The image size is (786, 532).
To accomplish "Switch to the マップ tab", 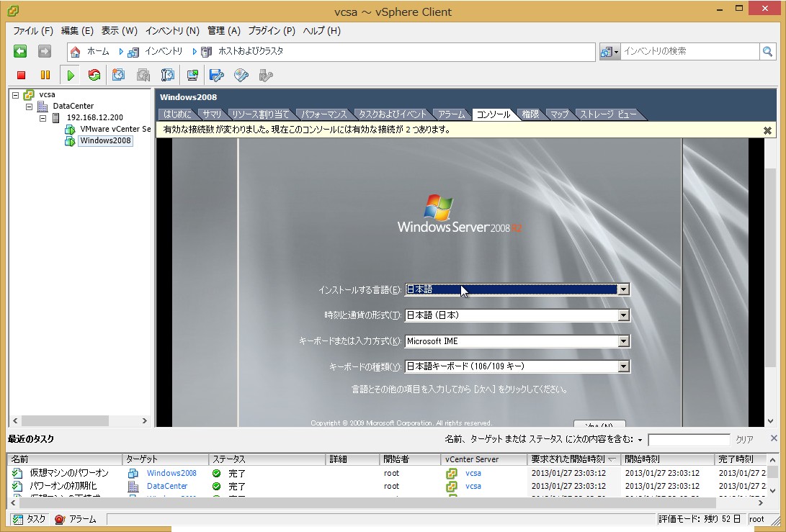I will pos(560,114).
